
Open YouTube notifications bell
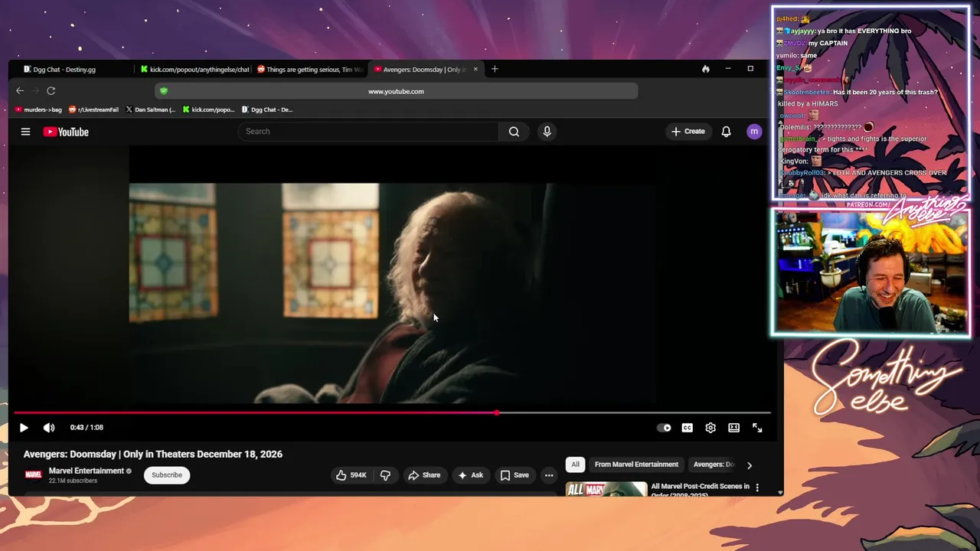tap(726, 132)
